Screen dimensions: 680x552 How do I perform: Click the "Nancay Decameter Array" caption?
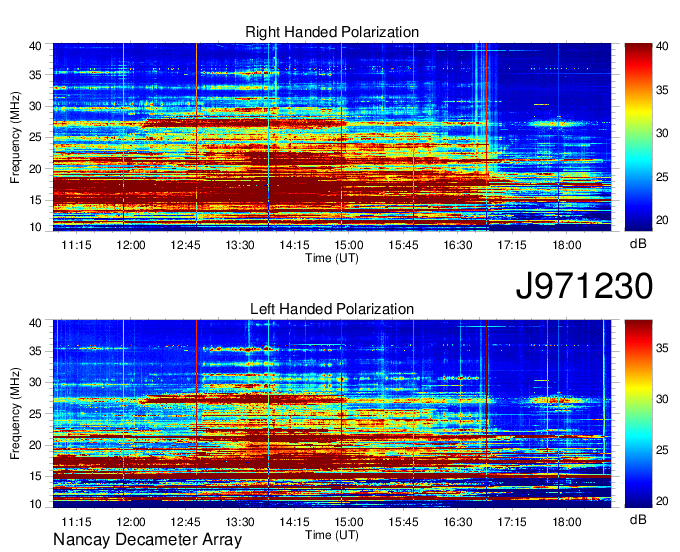[x=147, y=540]
